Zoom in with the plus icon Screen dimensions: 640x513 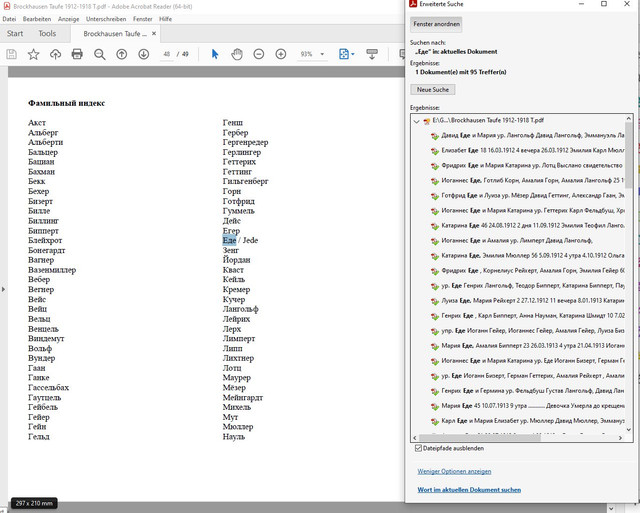tap(281, 54)
